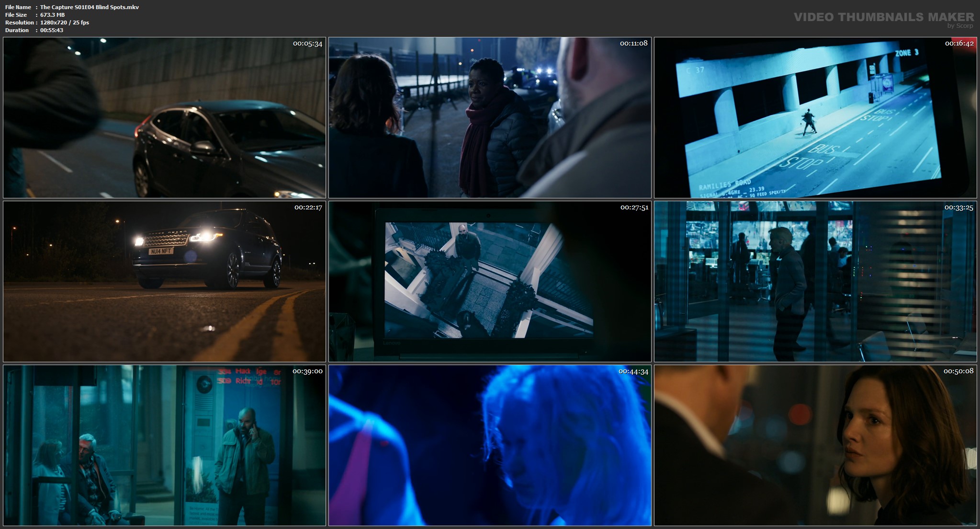The height and width of the screenshot is (529, 980).
Task: Click the Video Thumbnails Maker watermark
Action: tap(883, 17)
